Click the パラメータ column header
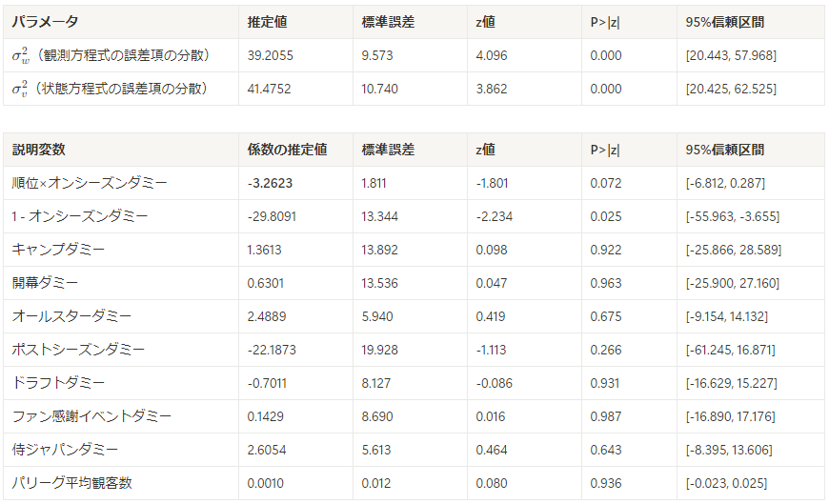Image resolution: width=829 pixels, height=504 pixels. point(46,22)
